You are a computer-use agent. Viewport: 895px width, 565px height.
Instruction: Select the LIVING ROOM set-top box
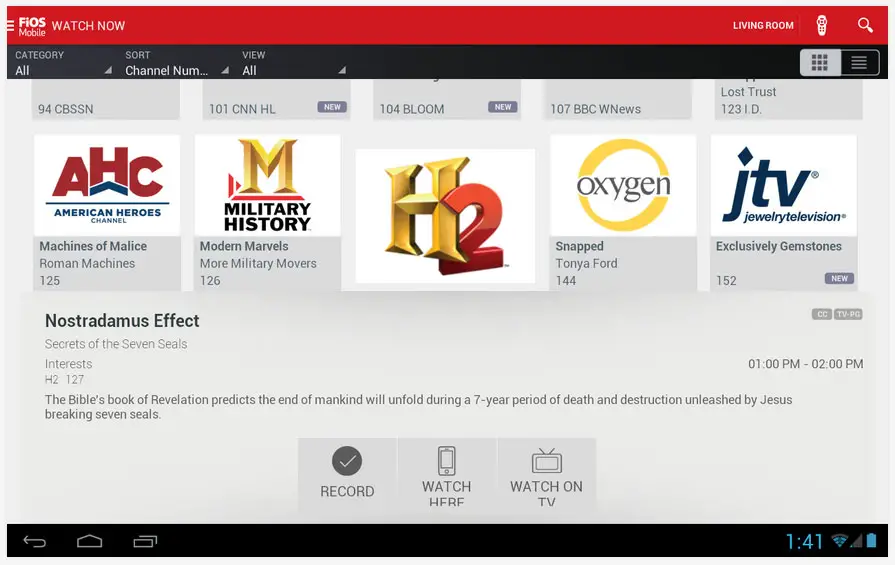[x=763, y=26]
